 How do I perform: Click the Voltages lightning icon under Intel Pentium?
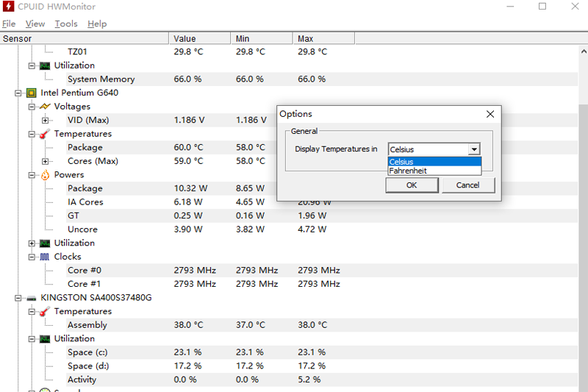[45, 107]
